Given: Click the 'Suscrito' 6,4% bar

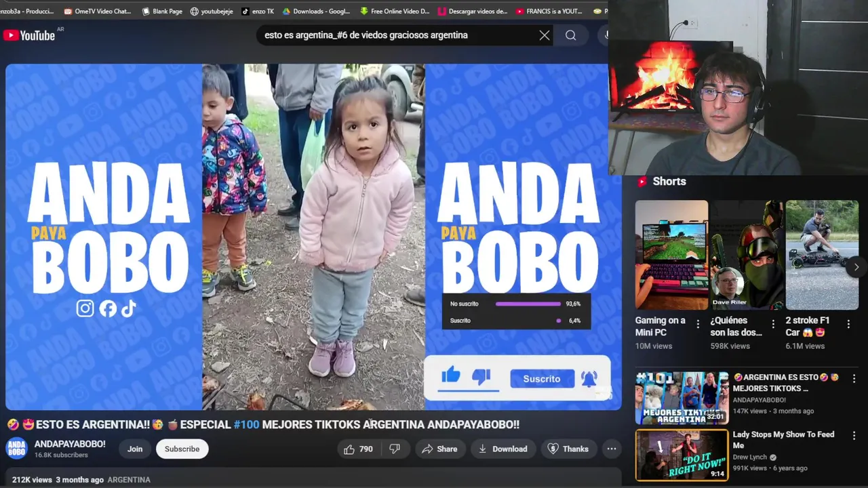Looking at the screenshot, I should point(559,321).
